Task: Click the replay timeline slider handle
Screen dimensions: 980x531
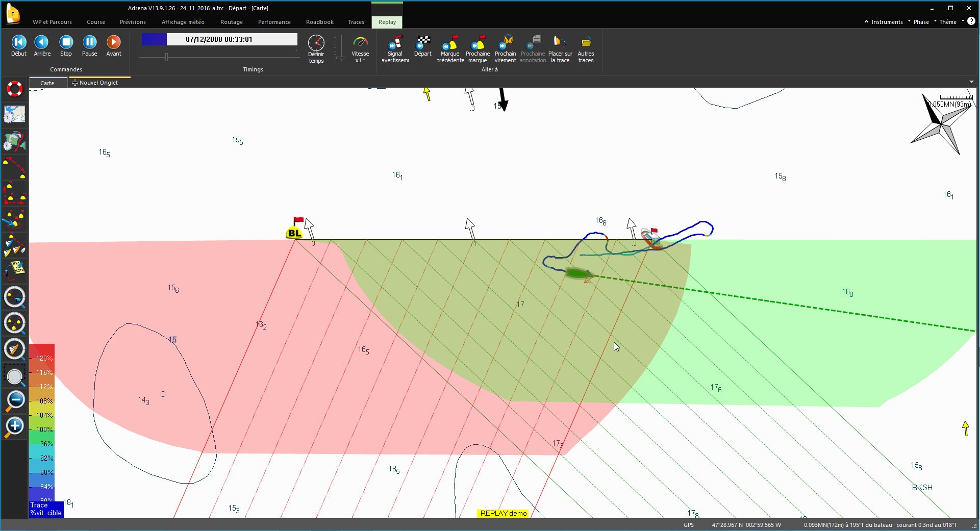Action: (x=166, y=57)
